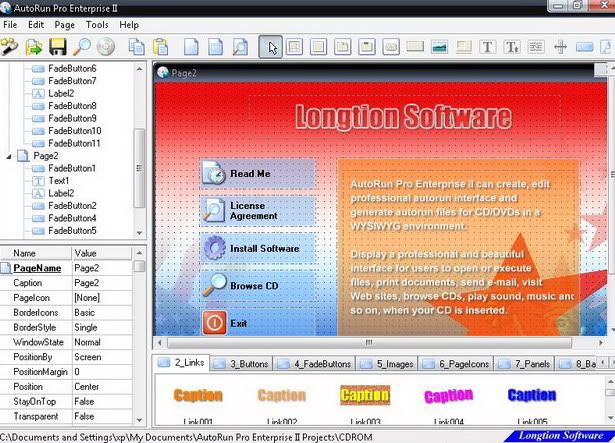Click the Browse CD button label

click(x=254, y=286)
